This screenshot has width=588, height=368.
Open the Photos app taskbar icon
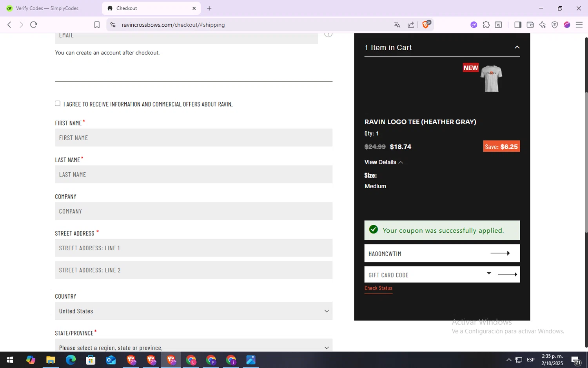pos(251,360)
